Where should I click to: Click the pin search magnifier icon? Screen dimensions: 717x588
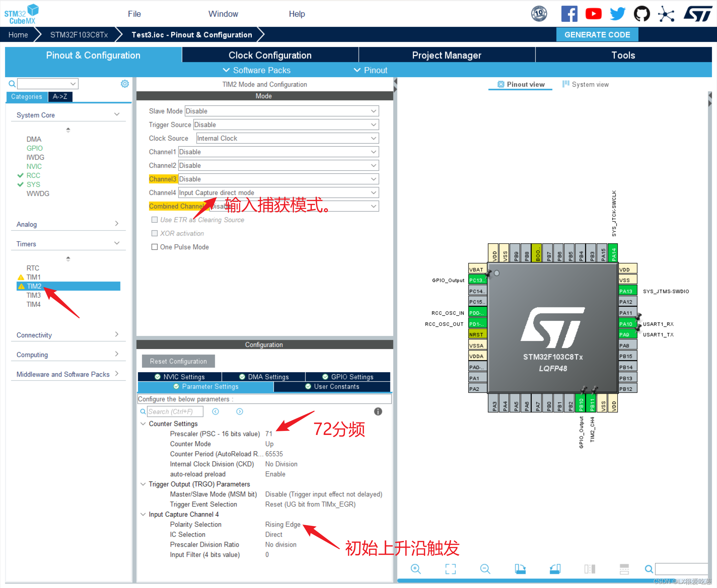pyautogui.click(x=649, y=569)
